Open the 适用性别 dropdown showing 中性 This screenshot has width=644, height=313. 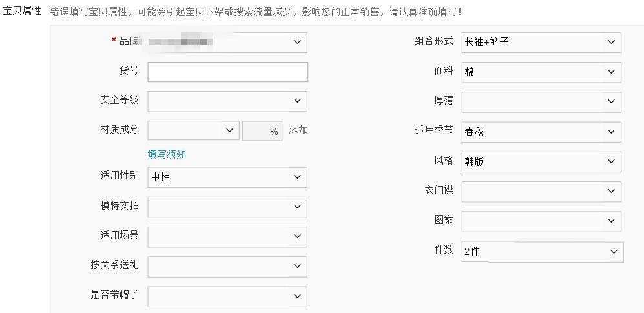[227, 177]
